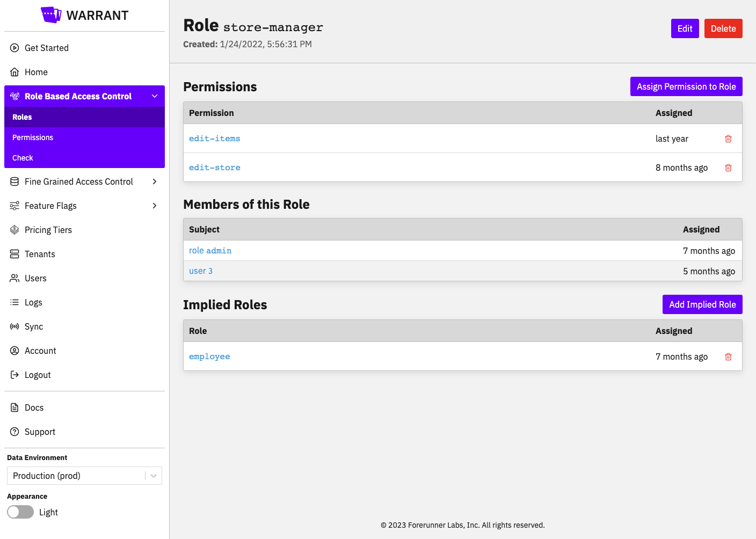The height and width of the screenshot is (539, 756).
Task: Collapse the Role Based Access Control section
Action: coord(155,96)
